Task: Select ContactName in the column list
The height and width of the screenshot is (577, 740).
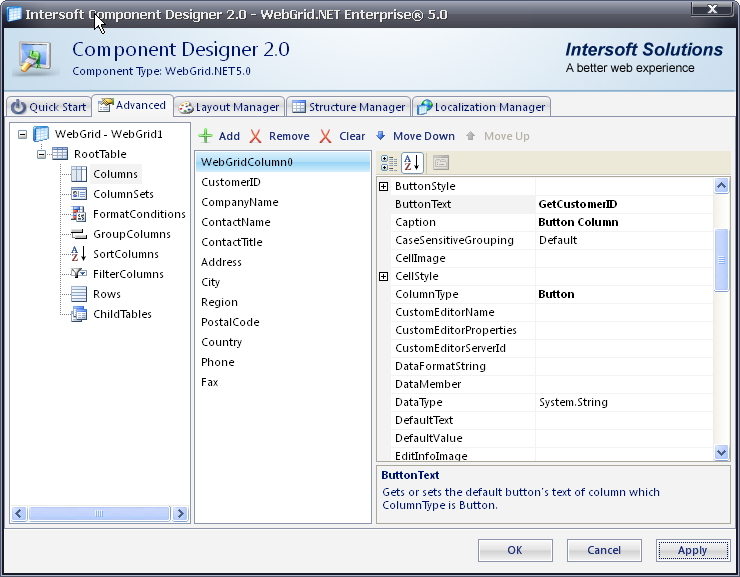Action: pyautogui.click(x=283, y=222)
